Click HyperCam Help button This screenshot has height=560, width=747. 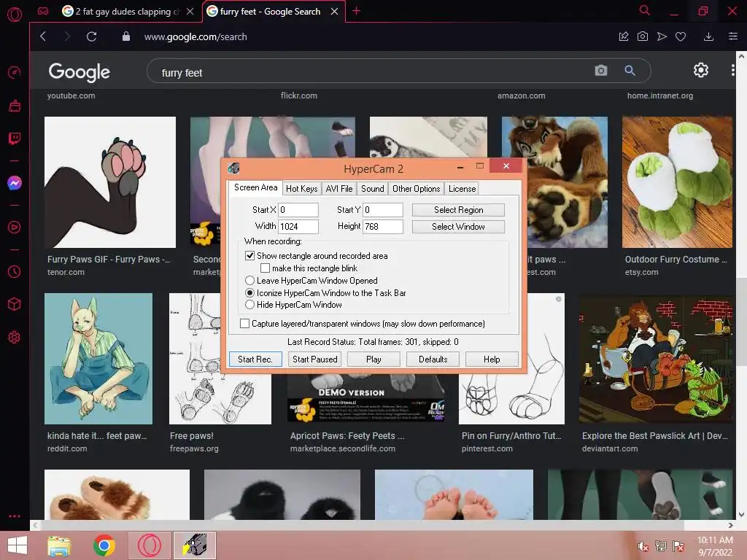pos(492,359)
